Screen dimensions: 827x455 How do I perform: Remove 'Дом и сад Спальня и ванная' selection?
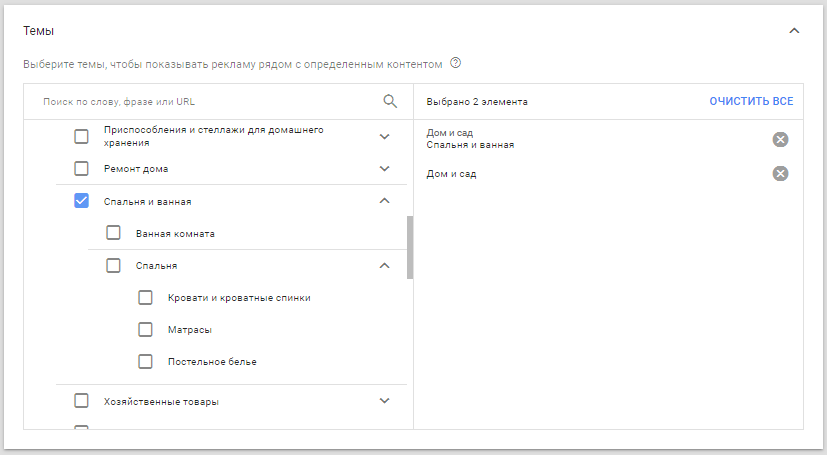[780, 139]
